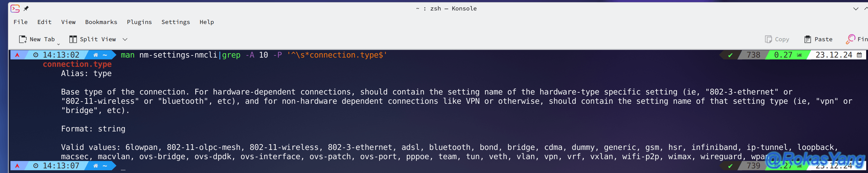The width and height of the screenshot is (868, 173).
Task: Open the File menu
Action: click(x=21, y=22)
